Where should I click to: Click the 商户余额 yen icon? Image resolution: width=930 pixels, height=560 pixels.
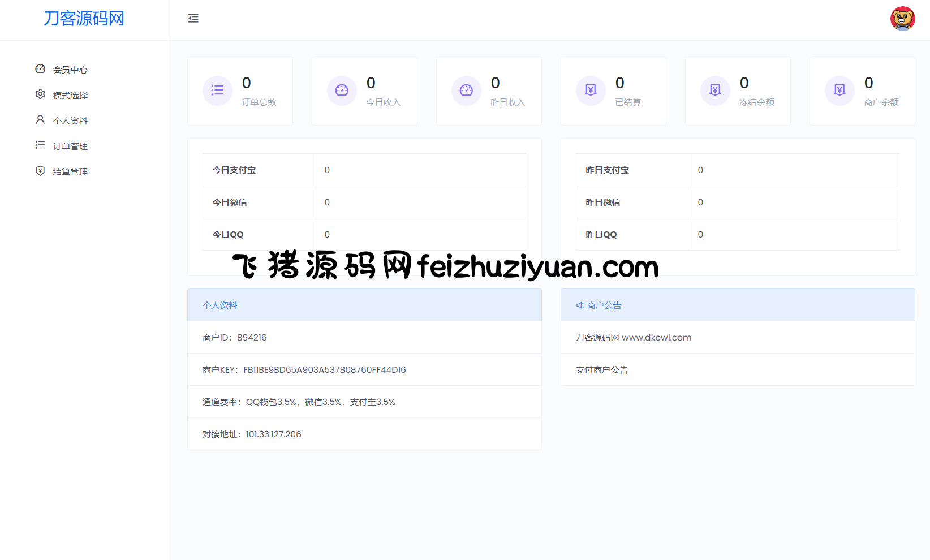pyautogui.click(x=839, y=91)
